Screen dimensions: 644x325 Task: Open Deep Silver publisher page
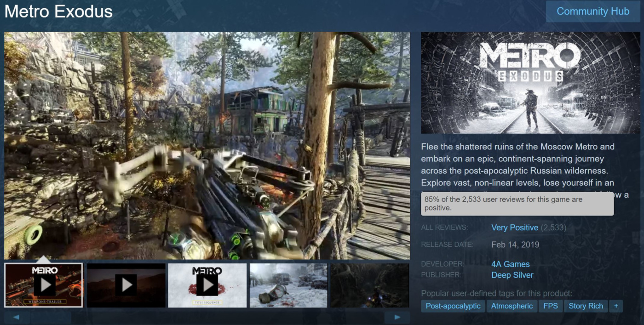[512, 275]
